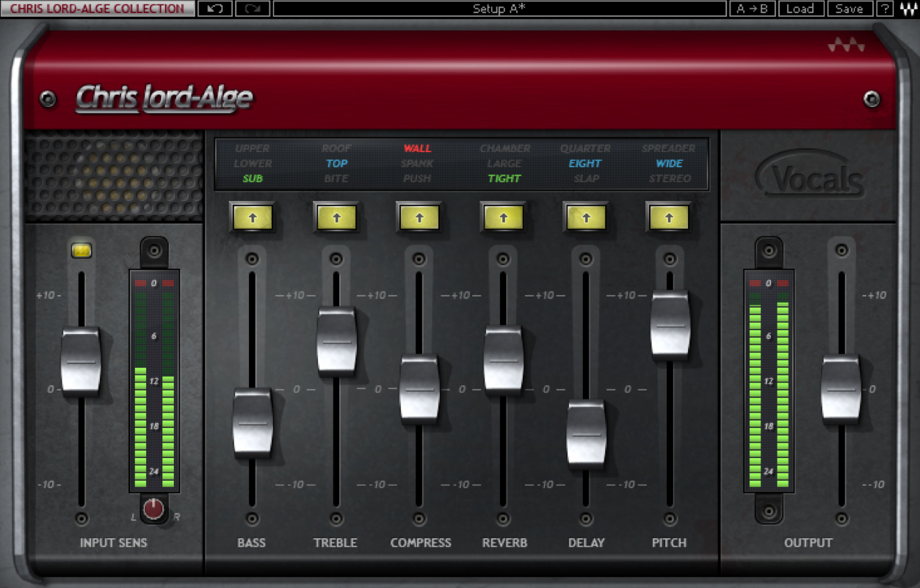Select the WIDE pitch mode
The height and width of the screenshot is (588, 920).
coord(669,163)
